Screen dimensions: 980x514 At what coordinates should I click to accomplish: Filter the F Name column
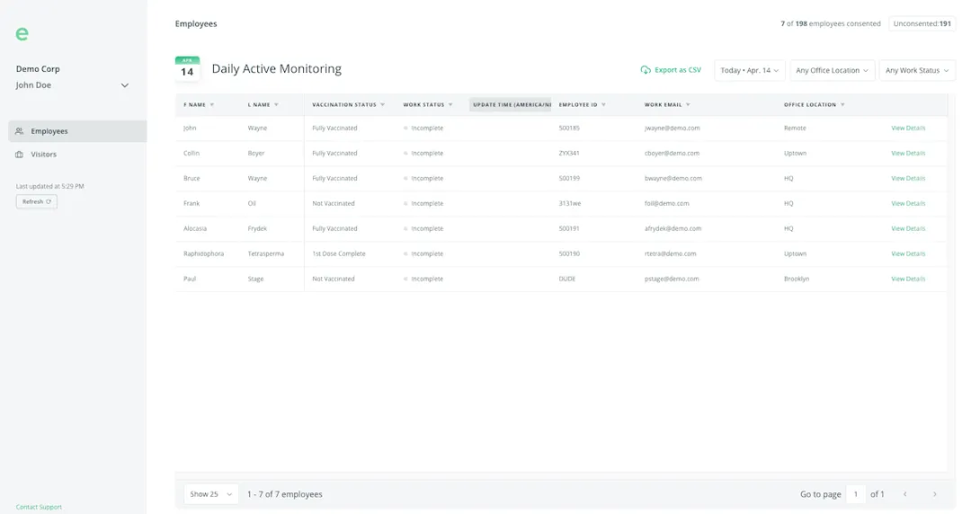212,105
